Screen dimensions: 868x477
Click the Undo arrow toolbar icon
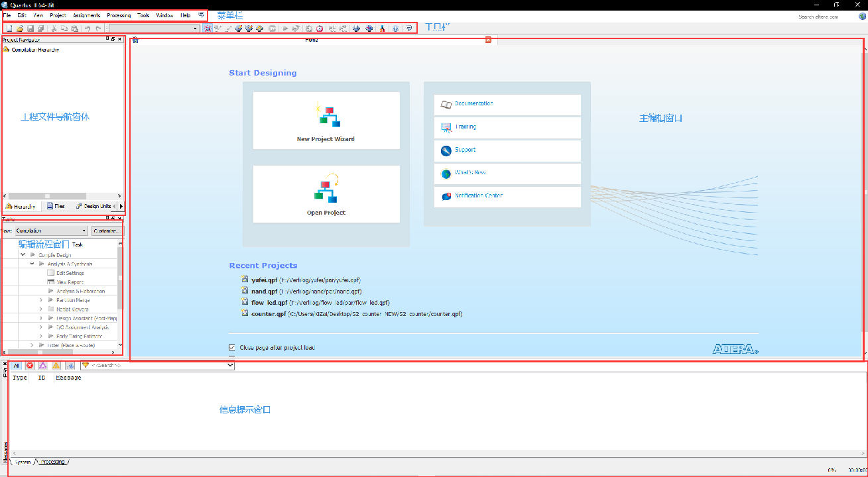coord(88,28)
